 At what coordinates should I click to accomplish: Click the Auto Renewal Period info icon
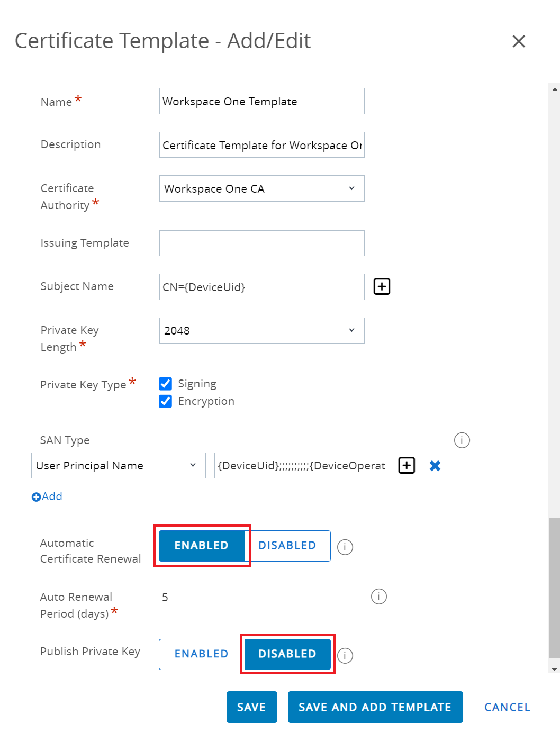[378, 597]
